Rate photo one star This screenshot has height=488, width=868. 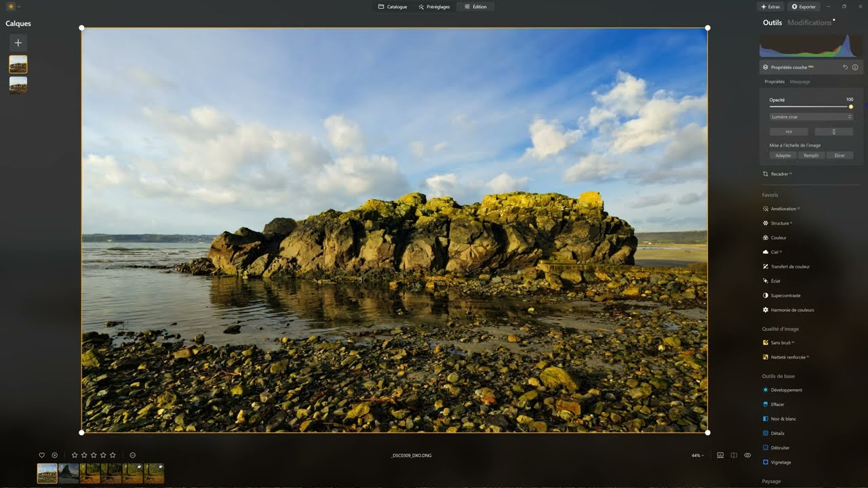point(75,455)
